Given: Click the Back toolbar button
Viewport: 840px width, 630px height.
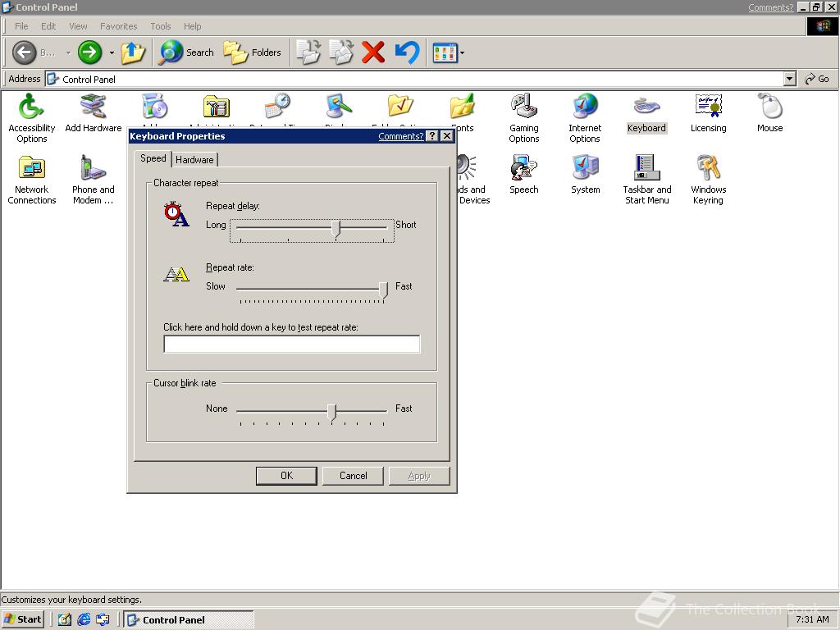Looking at the screenshot, I should [34, 52].
